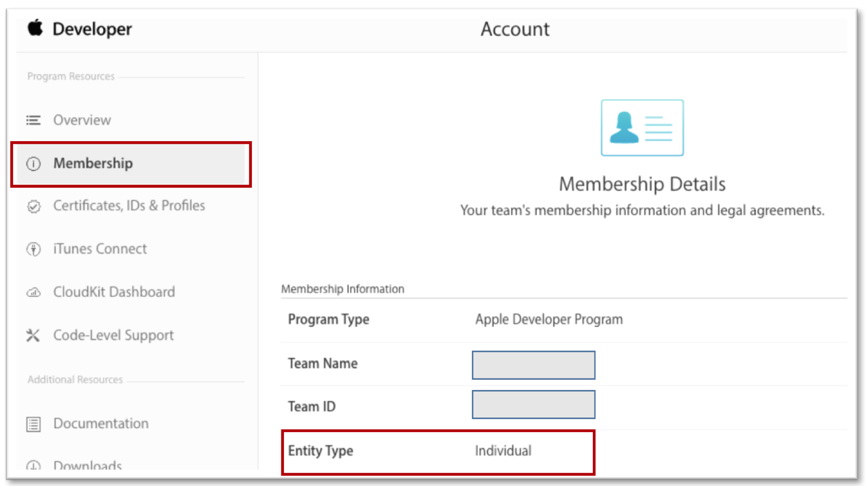Click the CloudKit cloud icon
The height and width of the screenshot is (486, 868).
[x=33, y=293]
